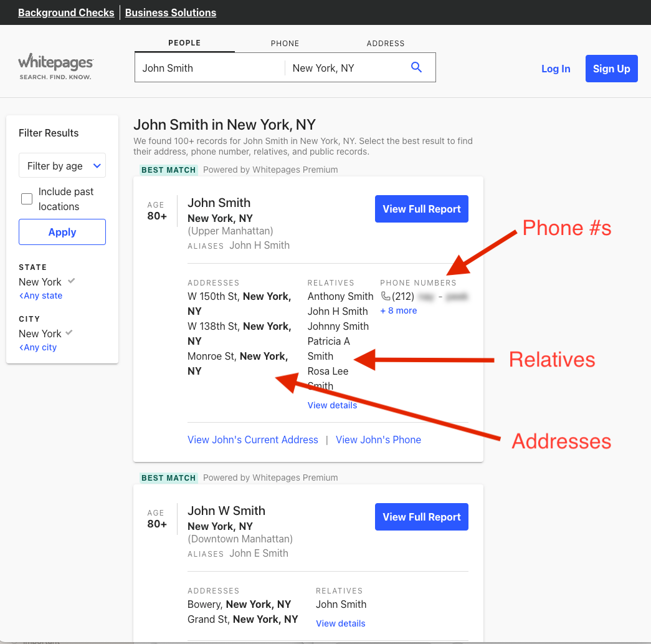651x644 pixels.
Task: Click the John Smith result heading
Action: [x=219, y=203]
